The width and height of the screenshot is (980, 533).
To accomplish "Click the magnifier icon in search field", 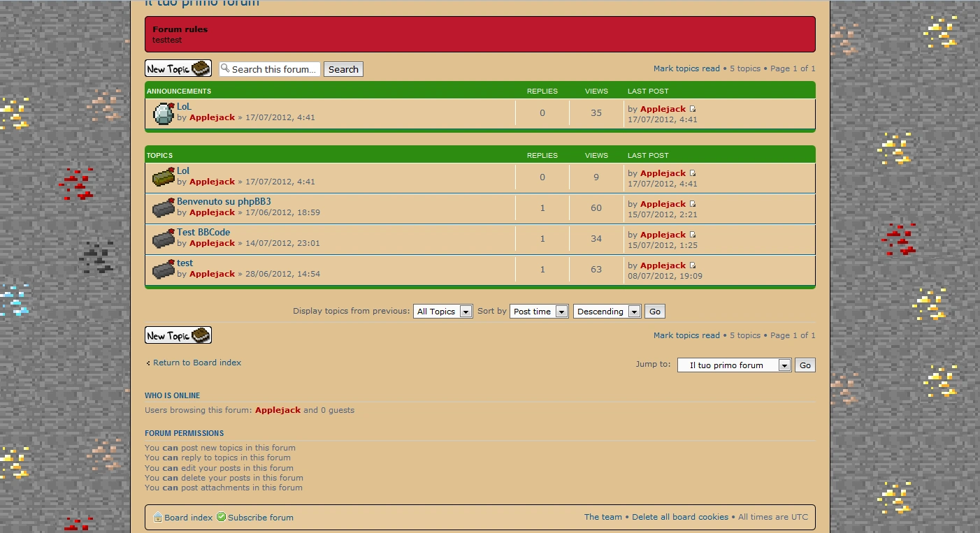I will tap(225, 68).
